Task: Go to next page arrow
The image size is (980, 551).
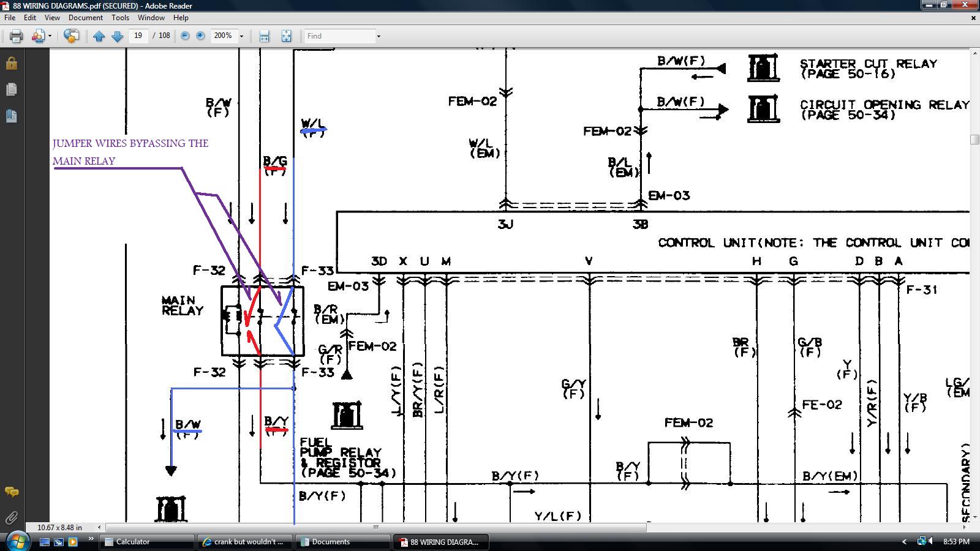Action: tap(117, 36)
